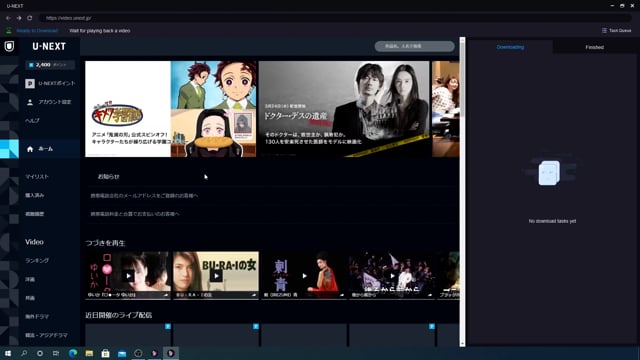Screen dimensions: 640x360
Task: Open the ヘルプ help link
Action: click(32, 121)
